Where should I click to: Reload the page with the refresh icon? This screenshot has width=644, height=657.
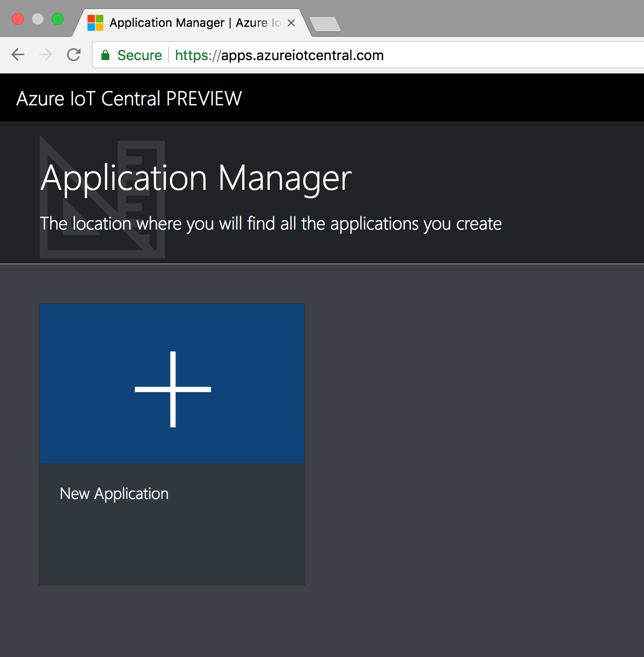[x=74, y=55]
